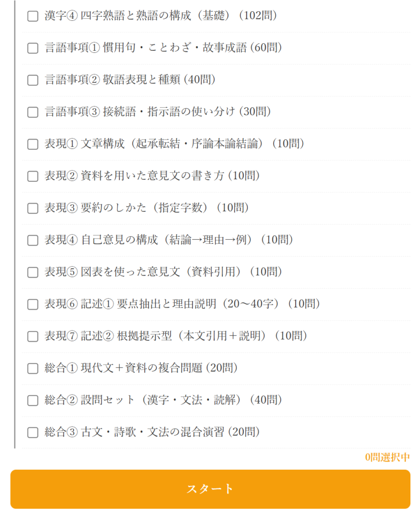Select 表現⑦ 記述② 根拠提示型 checkbox

[x=33, y=336]
